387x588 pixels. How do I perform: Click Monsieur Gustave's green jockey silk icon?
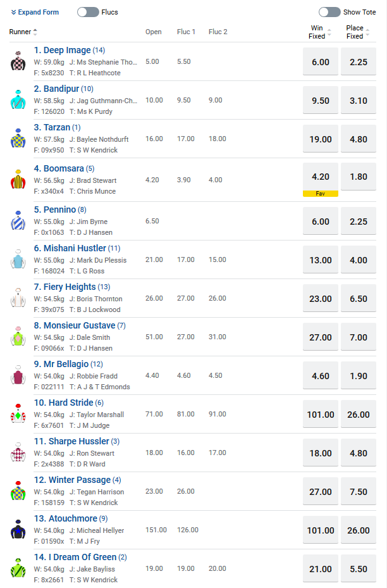(18, 336)
